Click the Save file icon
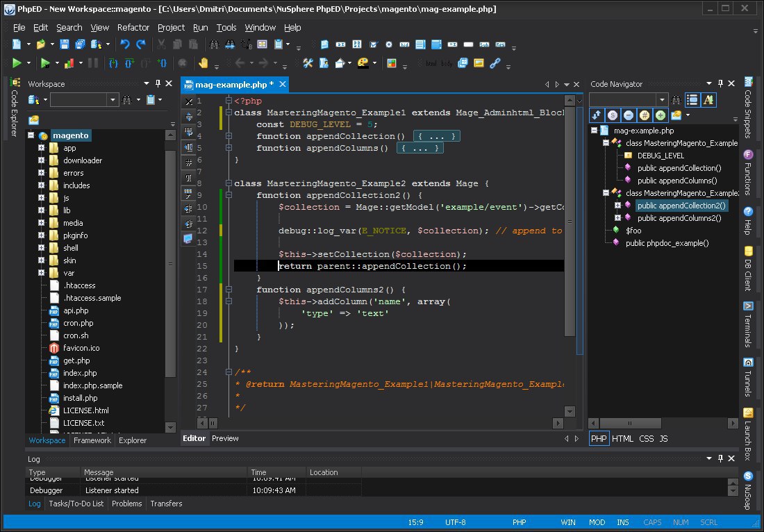The image size is (764, 532). (x=65, y=44)
